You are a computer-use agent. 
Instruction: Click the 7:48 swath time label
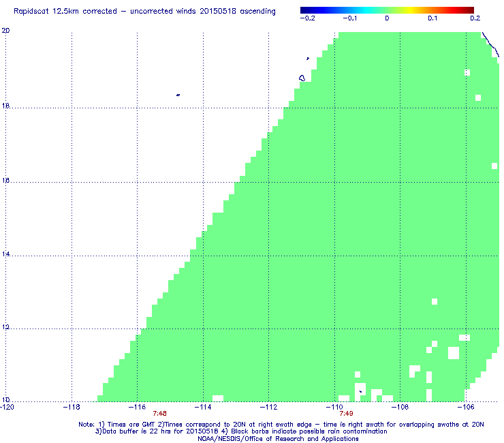click(x=160, y=414)
